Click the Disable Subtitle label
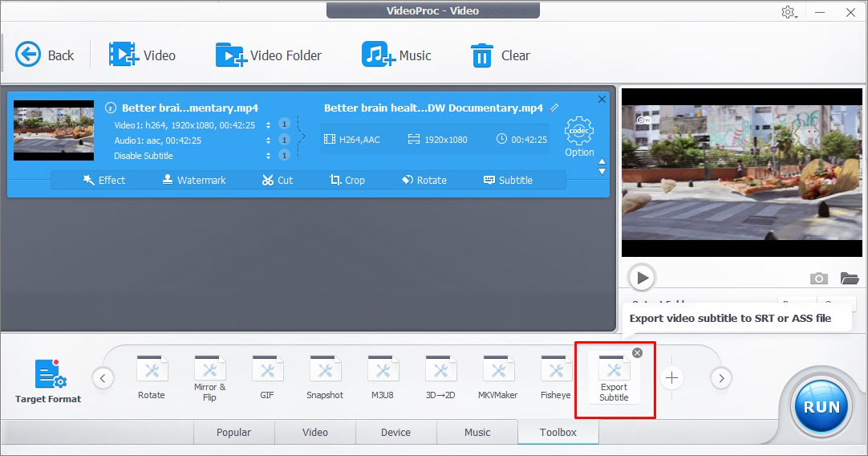 pyautogui.click(x=144, y=156)
